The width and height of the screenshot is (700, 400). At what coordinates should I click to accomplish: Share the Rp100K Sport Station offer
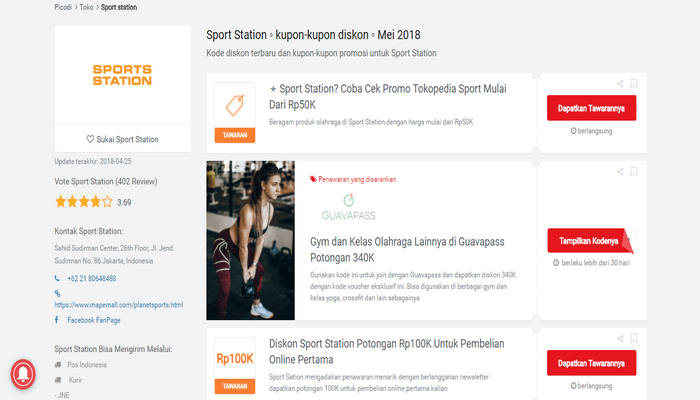620,339
